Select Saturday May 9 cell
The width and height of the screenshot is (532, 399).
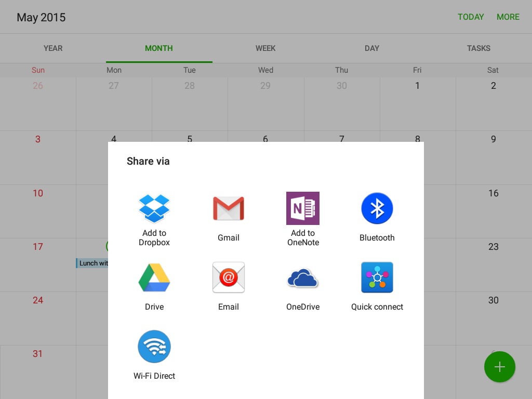494,158
